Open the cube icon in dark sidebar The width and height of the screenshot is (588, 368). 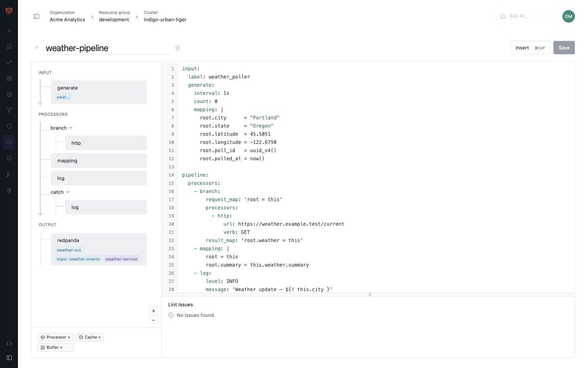point(9,94)
